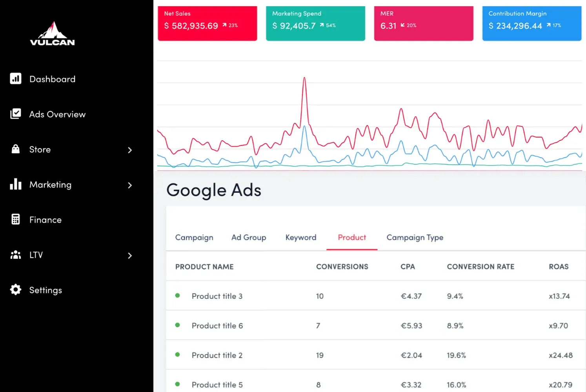Open the Keyword tab
Screen dimensions: 586x392
tap(300, 238)
